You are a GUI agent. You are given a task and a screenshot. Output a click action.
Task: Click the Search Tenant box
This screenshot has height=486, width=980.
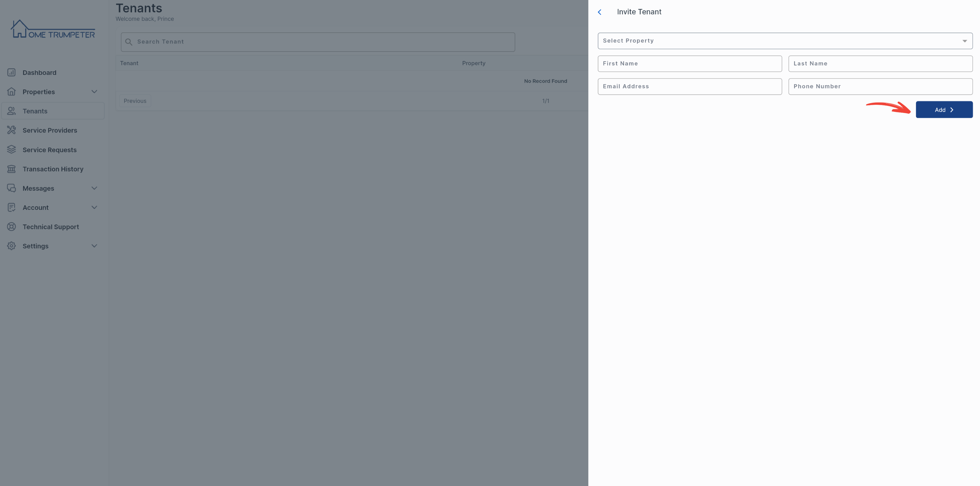pos(318,42)
